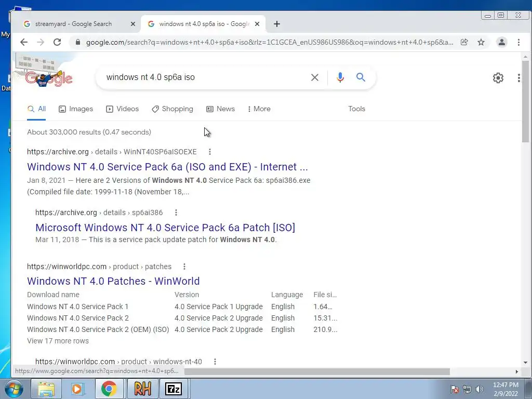The height and width of the screenshot is (399, 532).
Task: Click View 17 more rows
Action: [58, 341]
